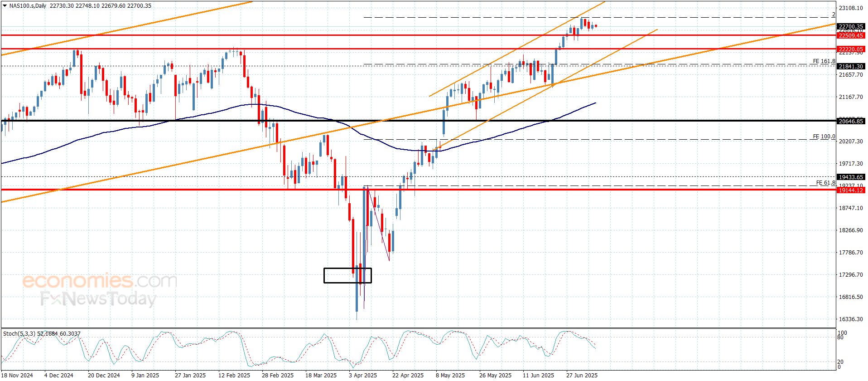Image resolution: width=868 pixels, height=381 pixels.
Task: Click the 18 Mar 2025 date label
Action: point(321,375)
